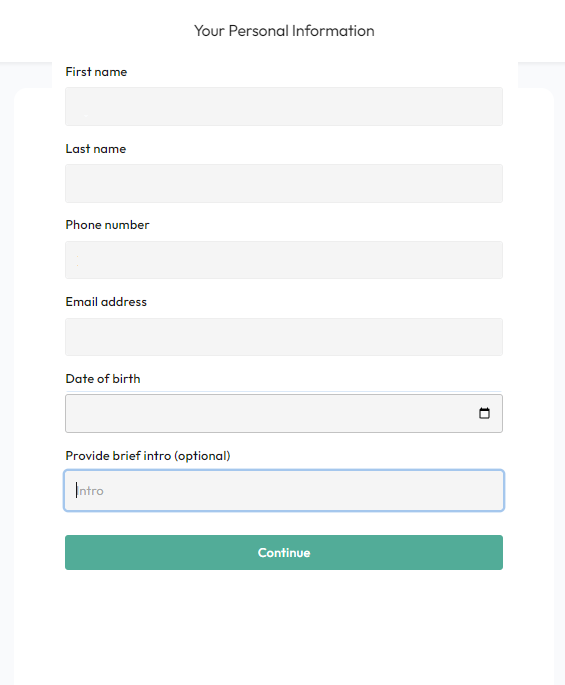Click the "(optional)" text in intro label
The height and width of the screenshot is (685, 565).
(x=202, y=456)
